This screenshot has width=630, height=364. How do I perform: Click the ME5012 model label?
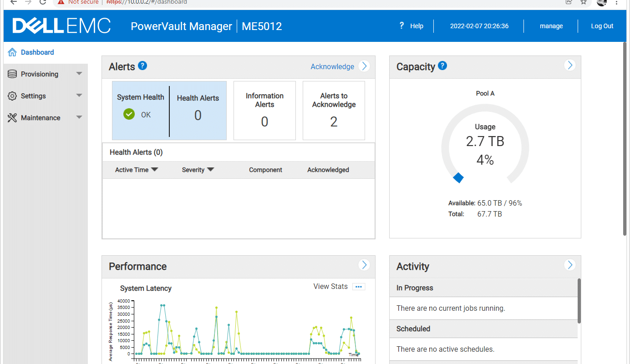click(262, 26)
